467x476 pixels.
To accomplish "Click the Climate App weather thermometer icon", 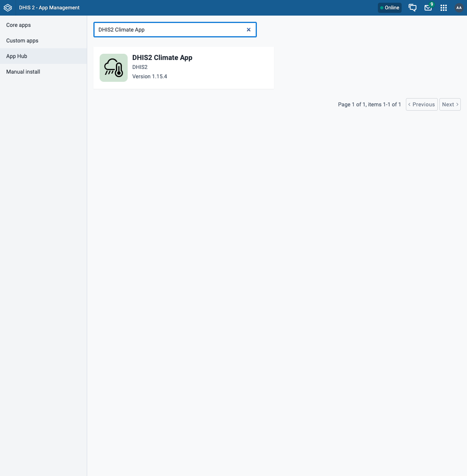I will tap(114, 68).
